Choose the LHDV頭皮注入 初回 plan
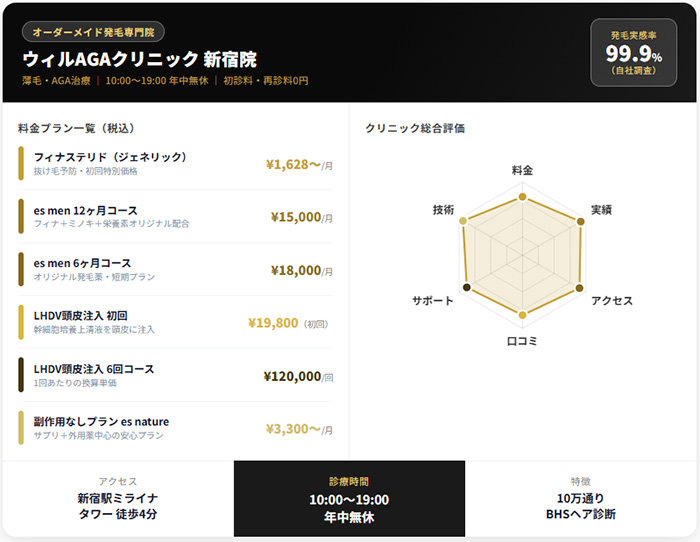The image size is (700, 542). point(175,322)
